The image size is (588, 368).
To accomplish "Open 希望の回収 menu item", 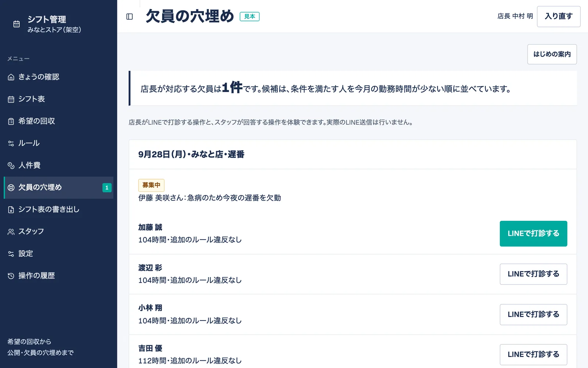I will click(58, 121).
